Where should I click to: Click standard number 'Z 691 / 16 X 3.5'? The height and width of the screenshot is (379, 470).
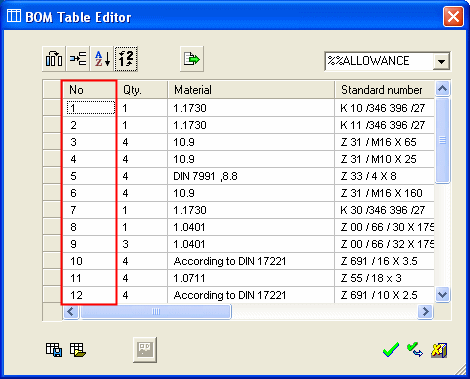[385, 261]
